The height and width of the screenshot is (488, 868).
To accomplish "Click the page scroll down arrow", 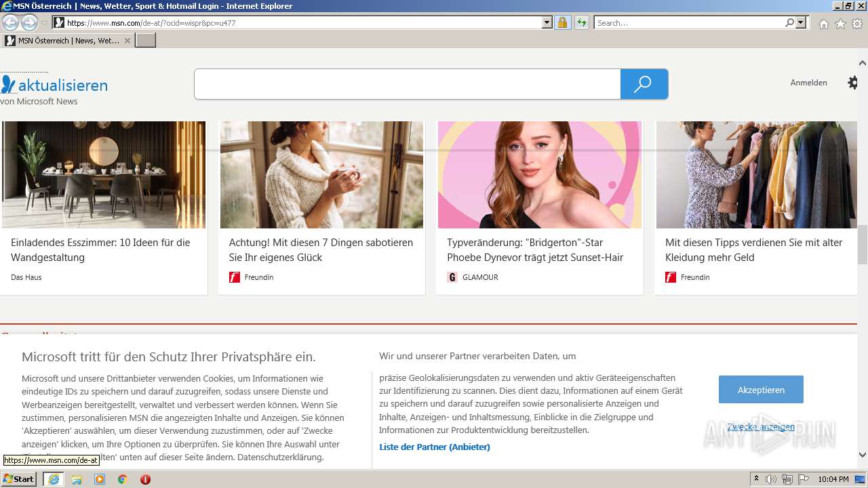I will pos(863,455).
